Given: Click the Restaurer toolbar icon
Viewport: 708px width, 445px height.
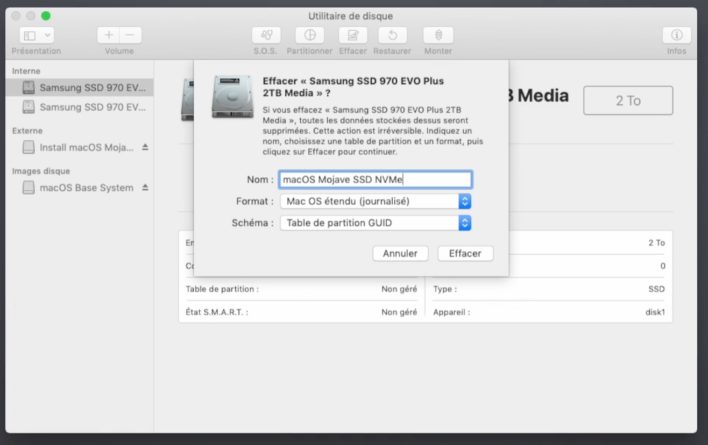Looking at the screenshot, I should [x=392, y=35].
